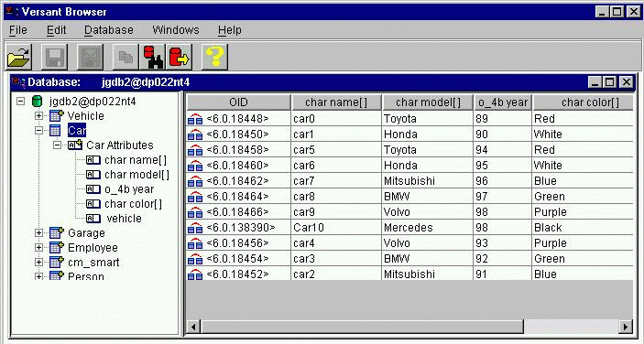Click the Save floppy disk toolbar icon

pyautogui.click(x=54, y=57)
